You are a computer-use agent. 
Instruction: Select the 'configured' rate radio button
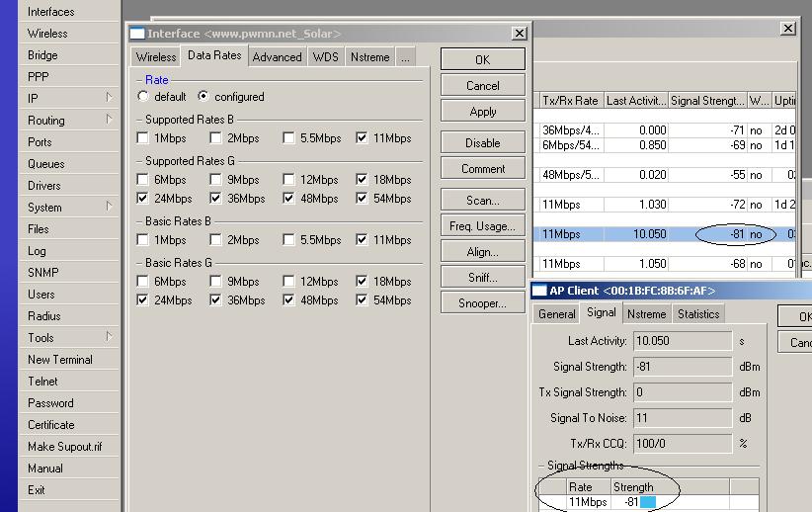pos(203,97)
